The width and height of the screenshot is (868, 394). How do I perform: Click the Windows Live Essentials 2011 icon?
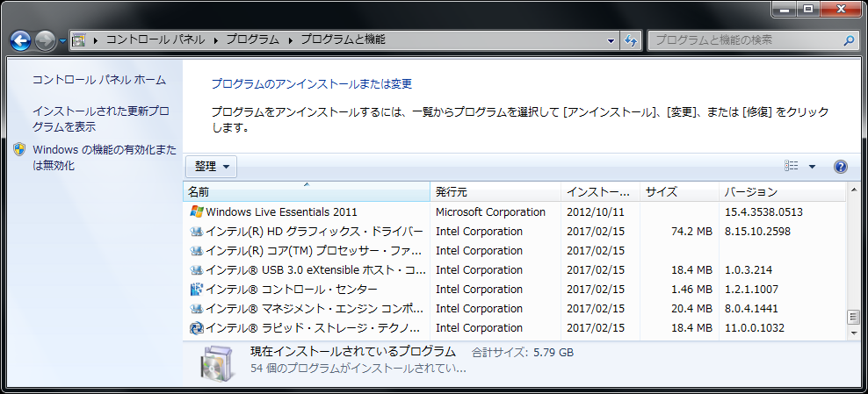(197, 212)
